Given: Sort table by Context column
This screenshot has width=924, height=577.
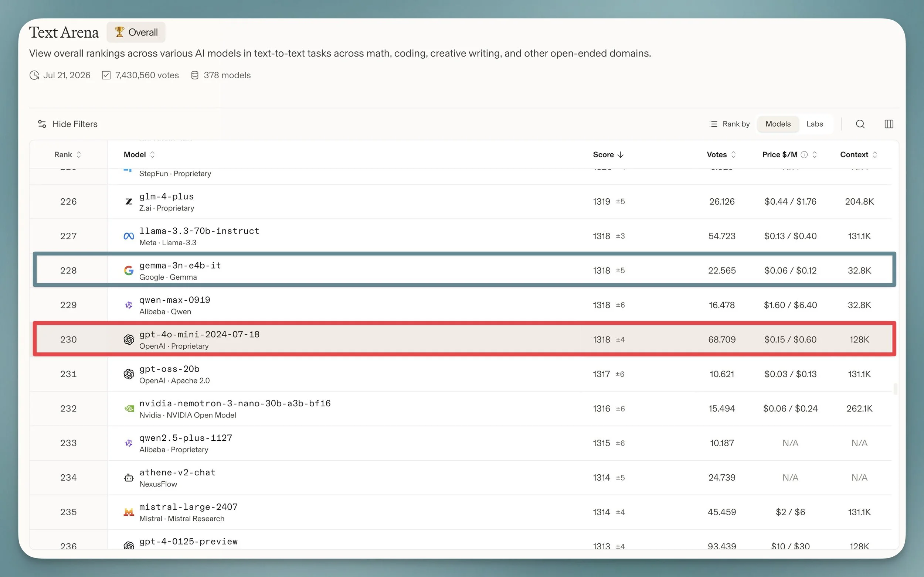Looking at the screenshot, I should point(858,154).
